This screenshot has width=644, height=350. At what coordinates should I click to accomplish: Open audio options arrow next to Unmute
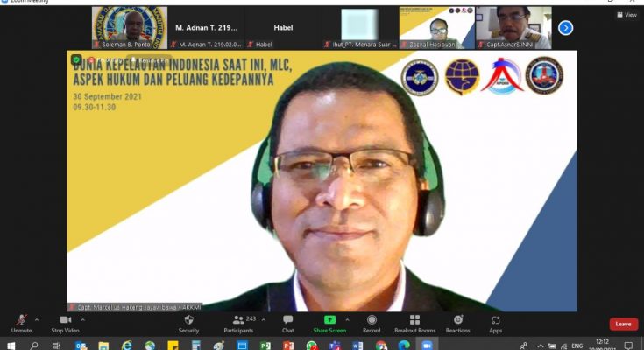pos(37,319)
